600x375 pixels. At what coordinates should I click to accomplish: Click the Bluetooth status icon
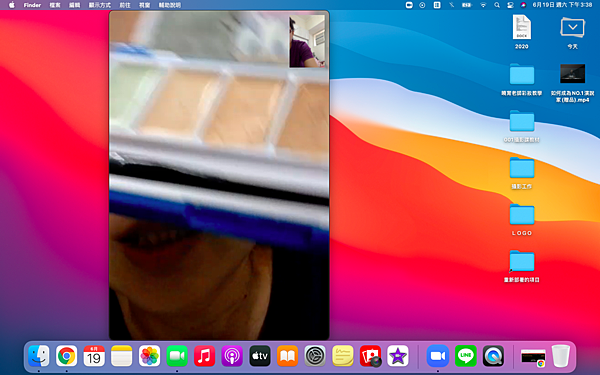(x=452, y=5)
